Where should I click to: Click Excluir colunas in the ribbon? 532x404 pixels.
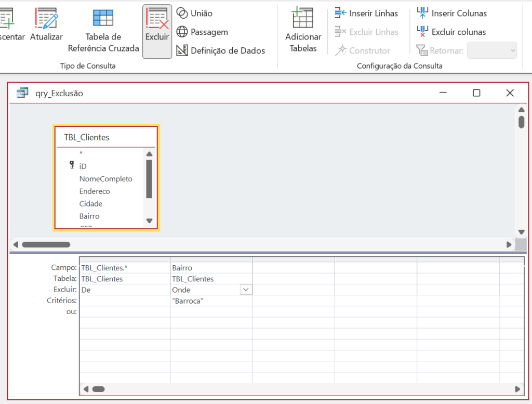point(458,32)
